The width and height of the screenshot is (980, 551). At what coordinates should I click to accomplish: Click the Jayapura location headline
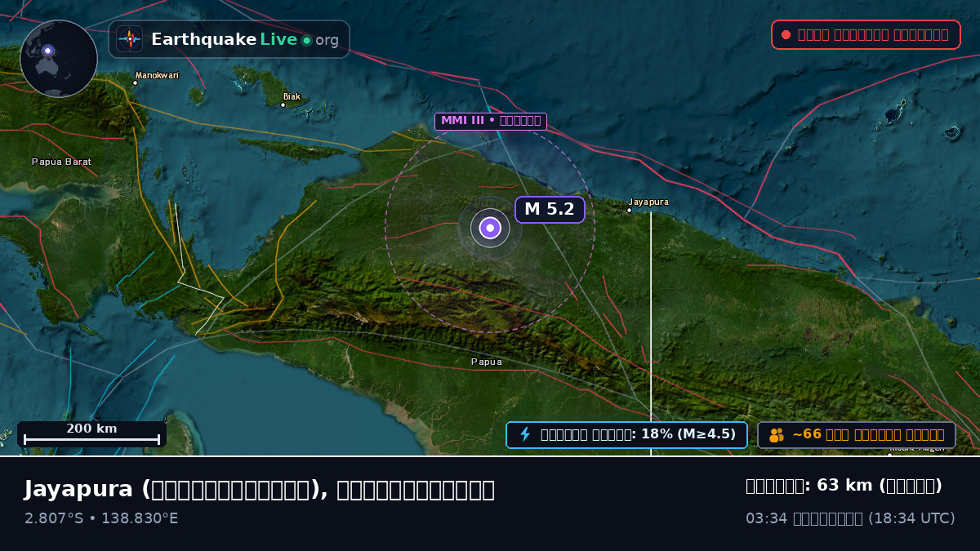260,489
